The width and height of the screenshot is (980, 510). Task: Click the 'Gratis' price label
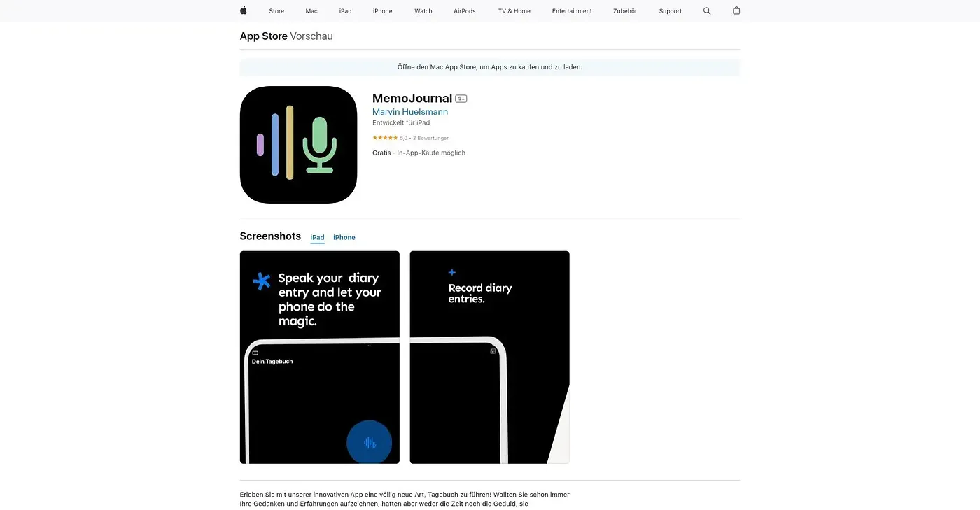[x=381, y=153]
